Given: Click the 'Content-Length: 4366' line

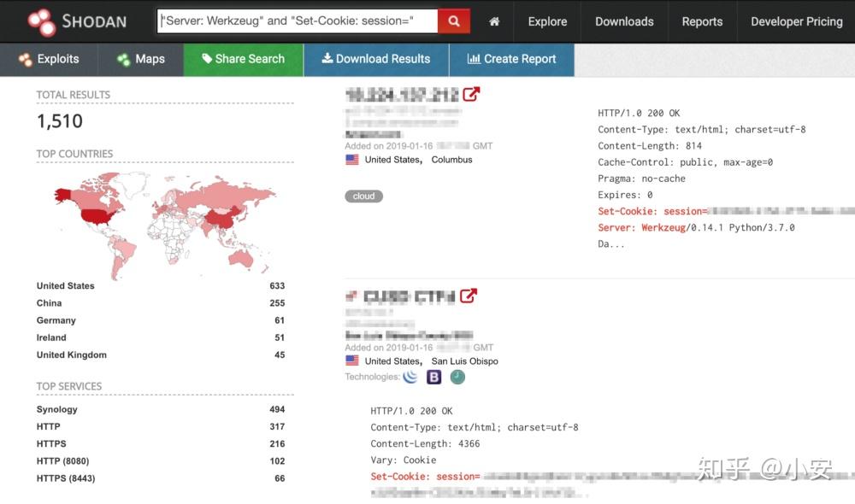Looking at the screenshot, I should coord(425,444).
